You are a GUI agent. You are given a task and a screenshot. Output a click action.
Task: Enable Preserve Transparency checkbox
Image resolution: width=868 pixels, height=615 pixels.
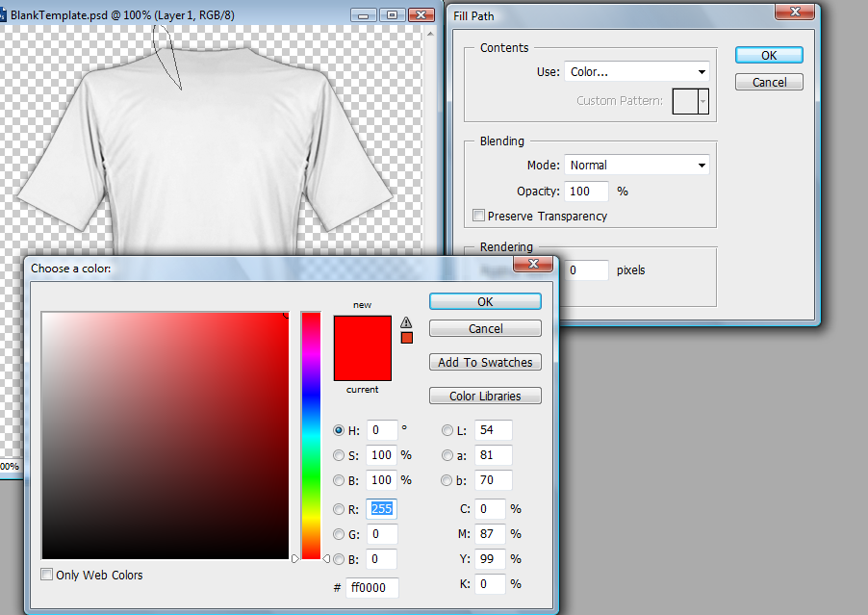tap(479, 216)
